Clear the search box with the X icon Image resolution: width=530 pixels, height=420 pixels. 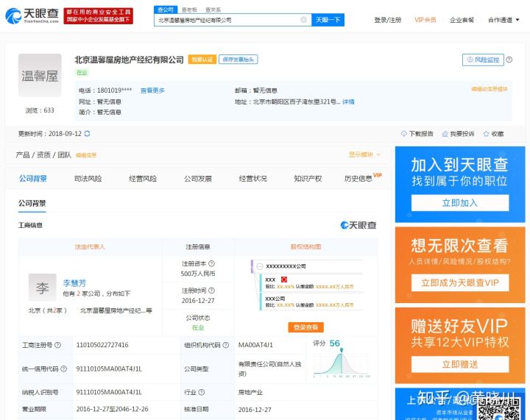point(303,20)
